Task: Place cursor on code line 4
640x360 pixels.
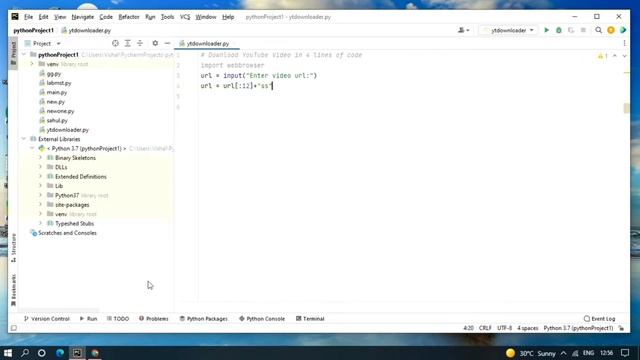Action: pyautogui.click(x=236, y=86)
